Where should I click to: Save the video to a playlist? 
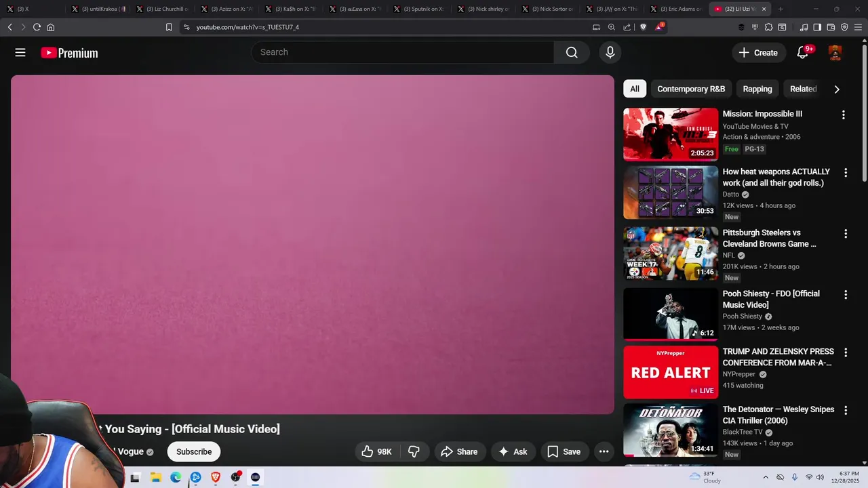[564, 451]
